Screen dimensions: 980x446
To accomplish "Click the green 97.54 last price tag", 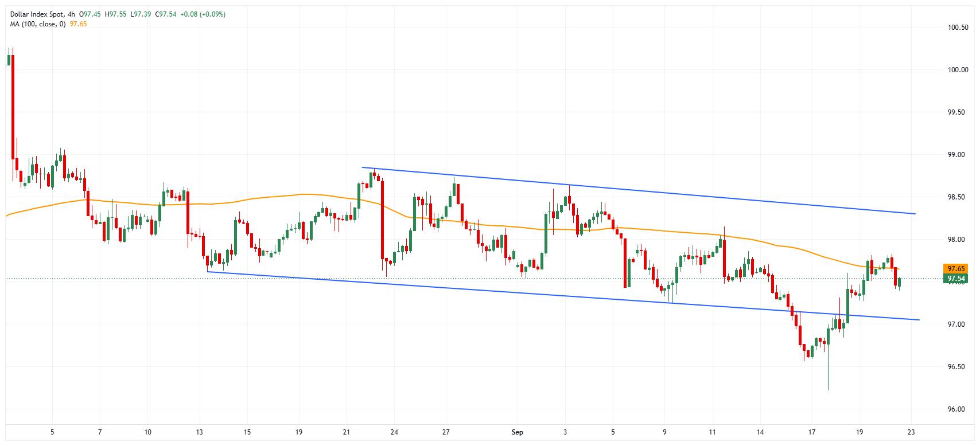I will pyautogui.click(x=955, y=279).
